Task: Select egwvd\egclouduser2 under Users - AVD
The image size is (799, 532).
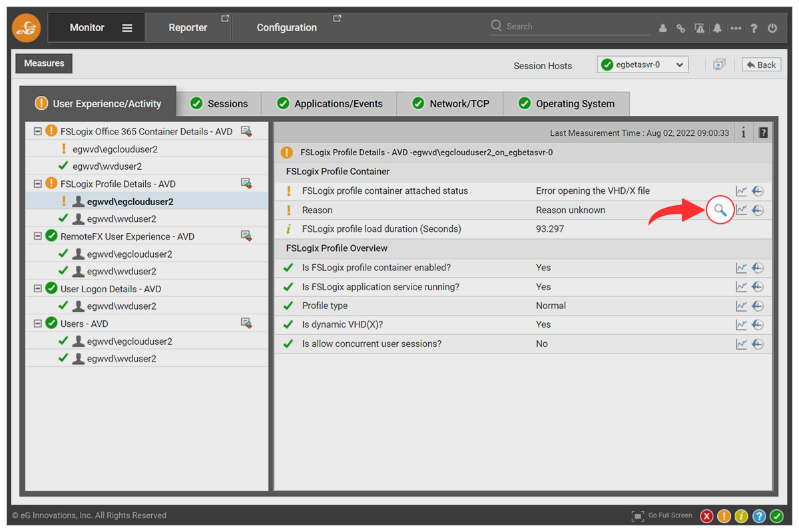Action: (x=130, y=341)
